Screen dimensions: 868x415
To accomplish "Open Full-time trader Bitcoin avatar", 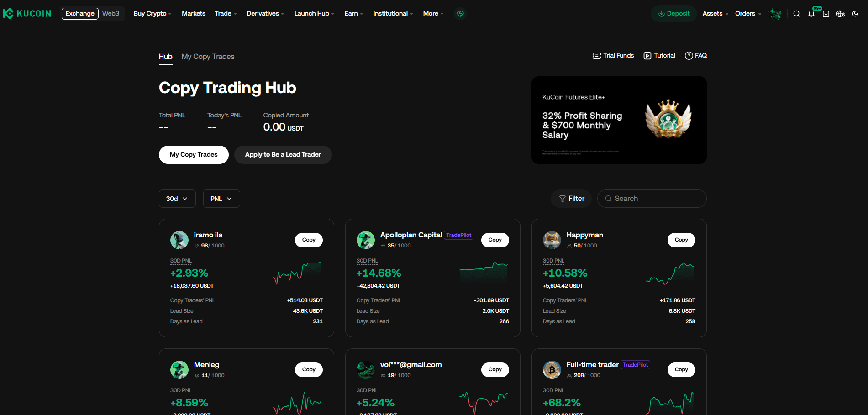I will (552, 370).
